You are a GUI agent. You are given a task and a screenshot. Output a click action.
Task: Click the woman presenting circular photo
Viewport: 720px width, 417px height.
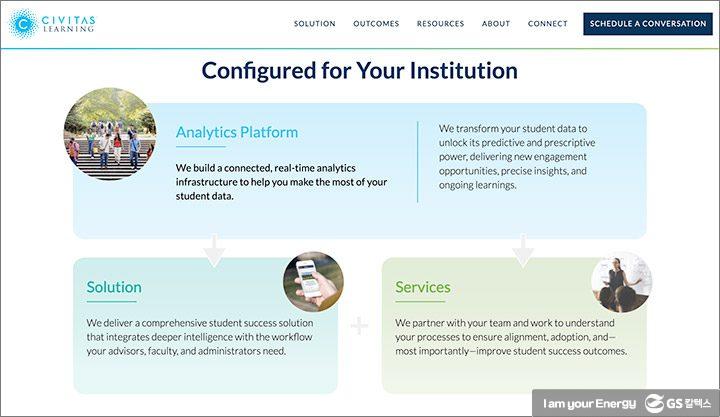pos(621,282)
